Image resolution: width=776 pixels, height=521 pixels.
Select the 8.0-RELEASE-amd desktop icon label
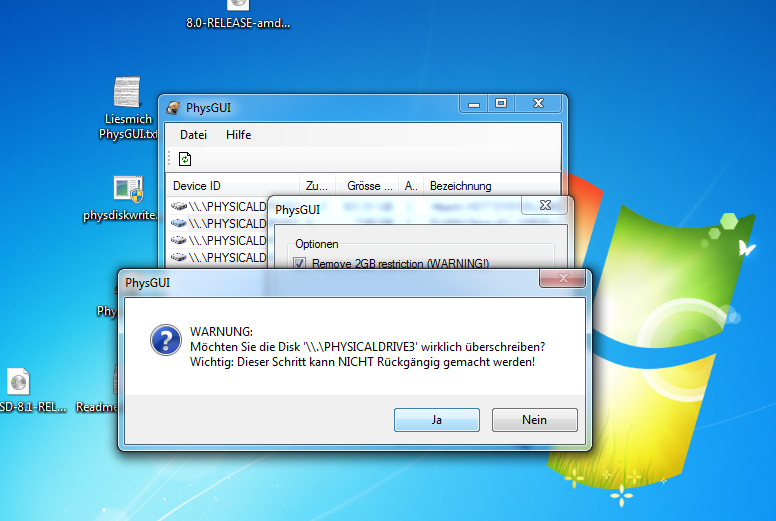coord(238,23)
